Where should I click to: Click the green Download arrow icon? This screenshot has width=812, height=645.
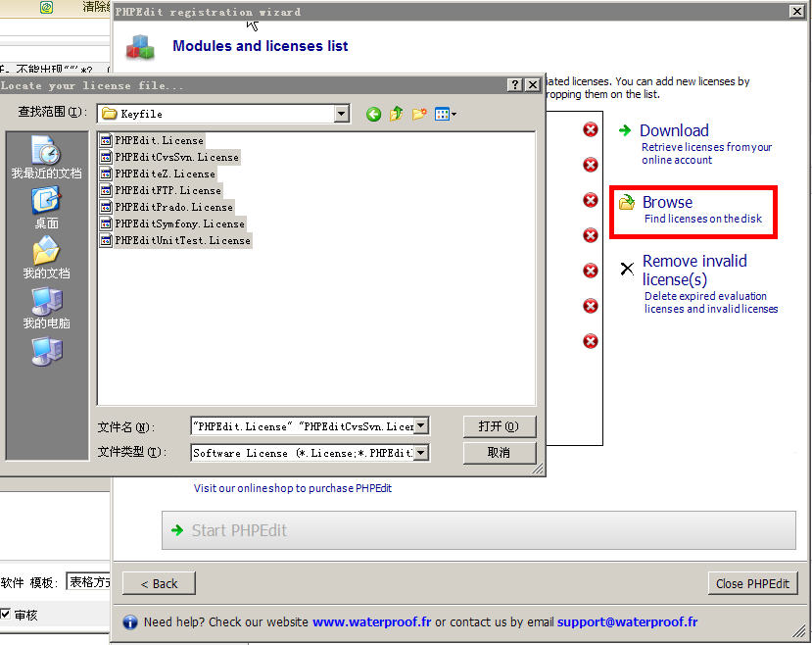pos(625,130)
